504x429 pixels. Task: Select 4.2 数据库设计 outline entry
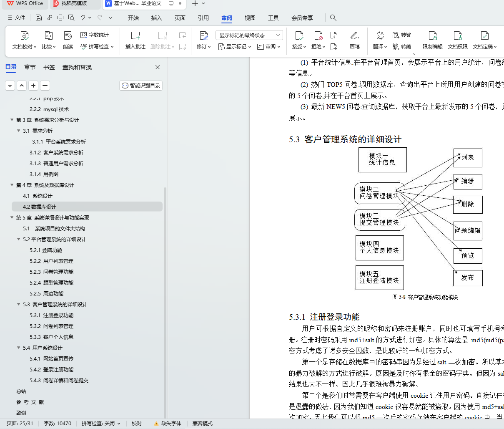pyautogui.click(x=87, y=207)
